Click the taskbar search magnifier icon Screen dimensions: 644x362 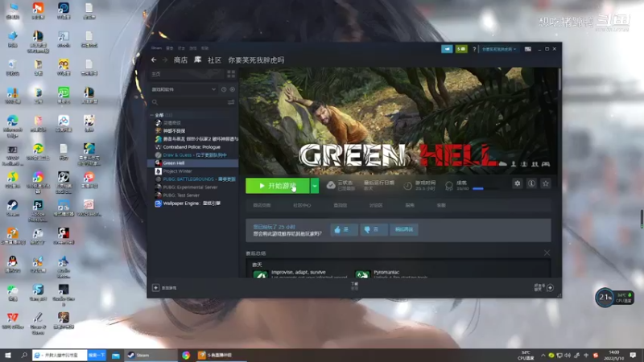24,355
